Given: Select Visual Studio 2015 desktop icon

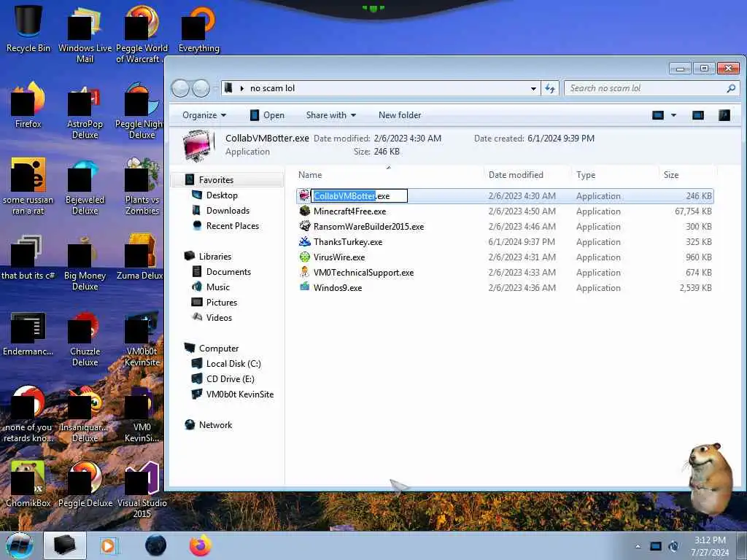Looking at the screenshot, I should coord(142,489).
